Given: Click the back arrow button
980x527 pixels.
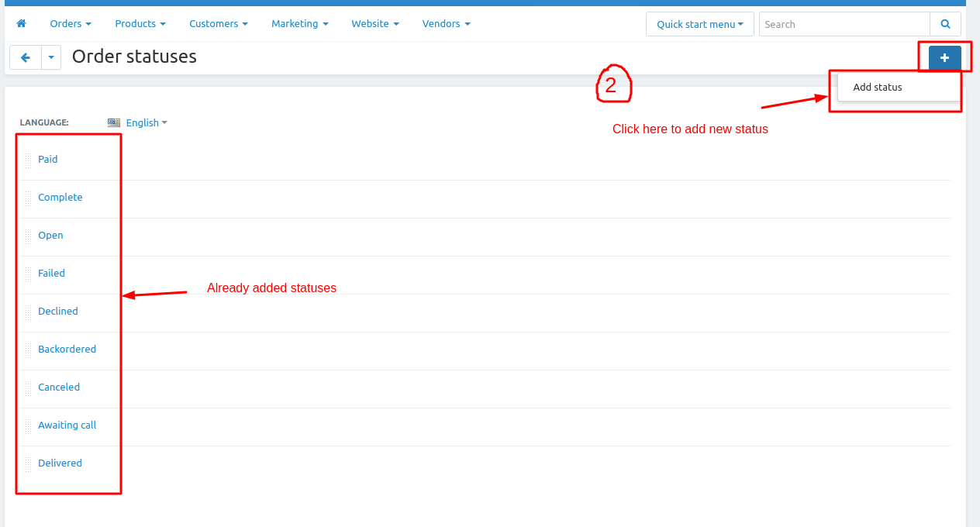Looking at the screenshot, I should click(26, 57).
